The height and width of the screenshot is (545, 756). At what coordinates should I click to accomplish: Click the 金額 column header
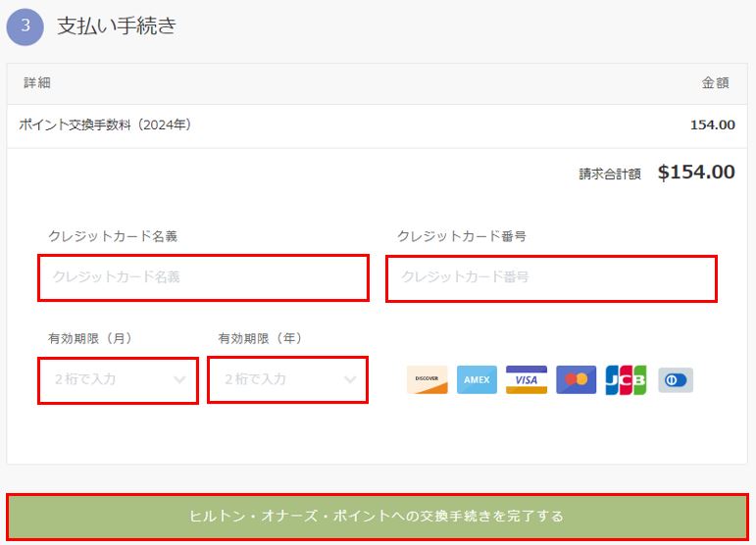pyautogui.click(x=715, y=82)
